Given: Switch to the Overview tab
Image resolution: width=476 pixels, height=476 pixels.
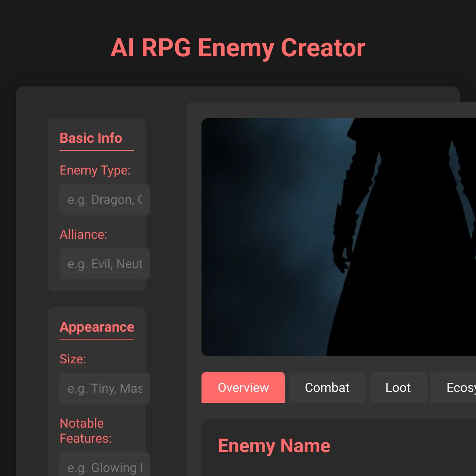Looking at the screenshot, I should [243, 388].
